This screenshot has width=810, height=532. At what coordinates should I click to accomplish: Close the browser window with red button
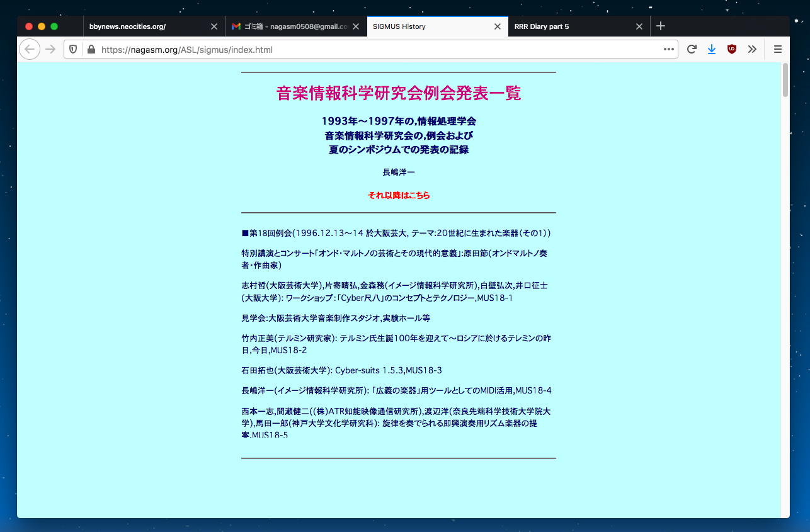pyautogui.click(x=29, y=26)
